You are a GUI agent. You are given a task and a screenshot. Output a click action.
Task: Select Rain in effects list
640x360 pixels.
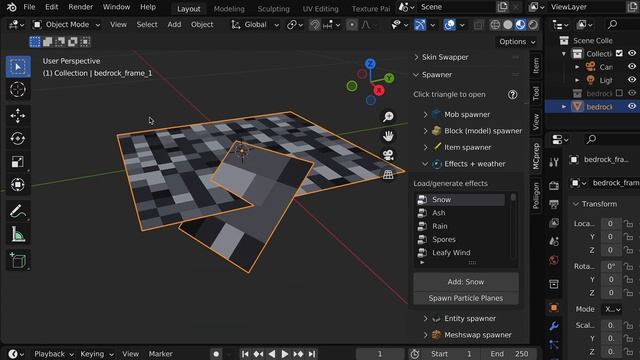(x=460, y=226)
